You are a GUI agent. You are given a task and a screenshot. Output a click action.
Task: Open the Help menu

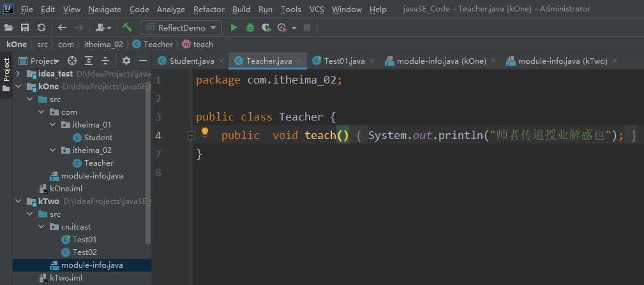pyautogui.click(x=378, y=9)
